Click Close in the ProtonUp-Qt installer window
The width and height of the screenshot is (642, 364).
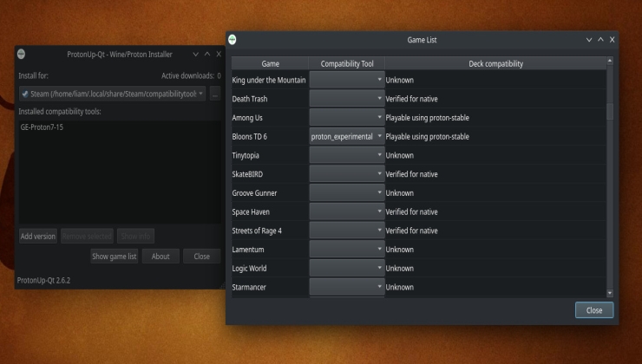[x=202, y=256]
